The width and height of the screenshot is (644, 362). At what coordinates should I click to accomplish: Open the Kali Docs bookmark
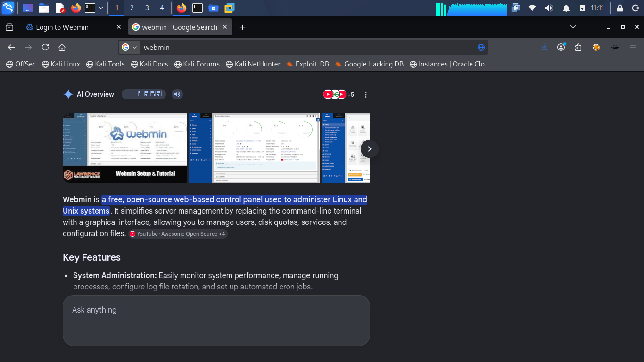(x=149, y=64)
